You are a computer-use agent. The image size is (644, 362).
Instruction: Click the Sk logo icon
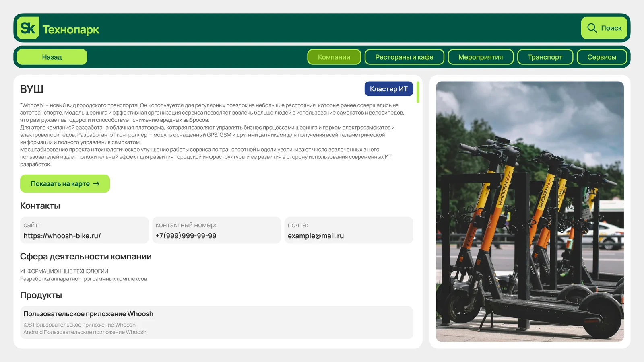[x=28, y=28]
